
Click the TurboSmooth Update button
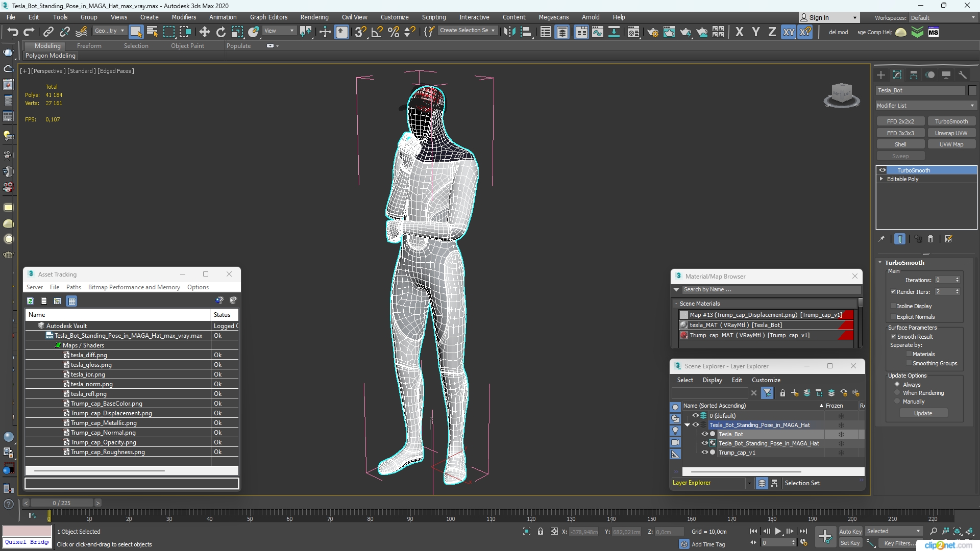923,413
